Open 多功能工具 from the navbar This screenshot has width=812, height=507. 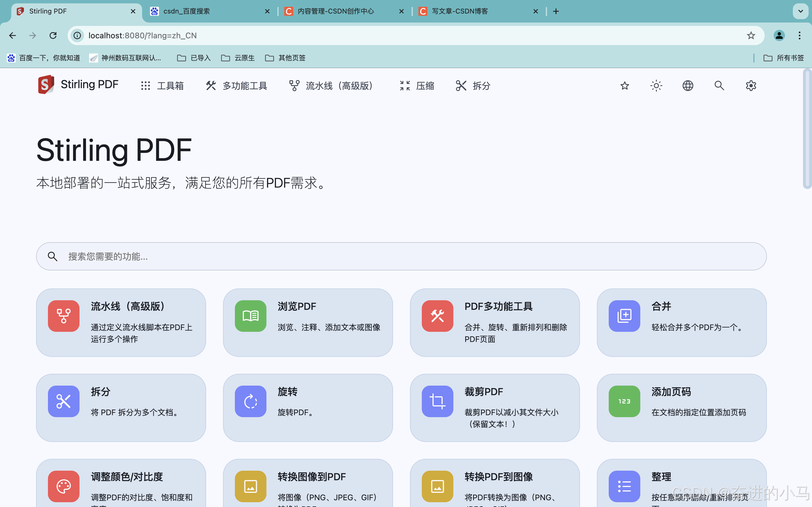[x=237, y=86]
